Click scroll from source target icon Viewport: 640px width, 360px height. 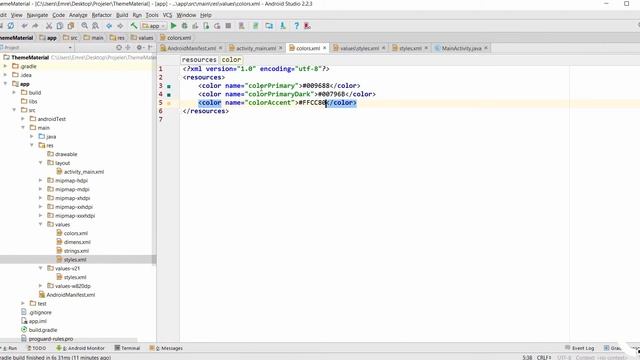[x=119, y=48]
